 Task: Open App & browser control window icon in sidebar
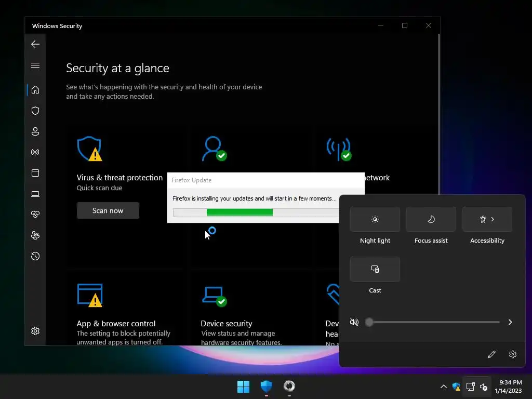click(x=35, y=173)
